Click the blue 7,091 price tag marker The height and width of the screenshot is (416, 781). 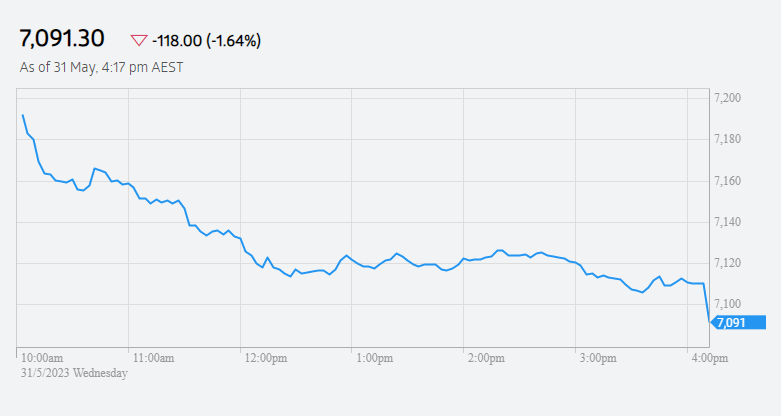(x=738, y=322)
